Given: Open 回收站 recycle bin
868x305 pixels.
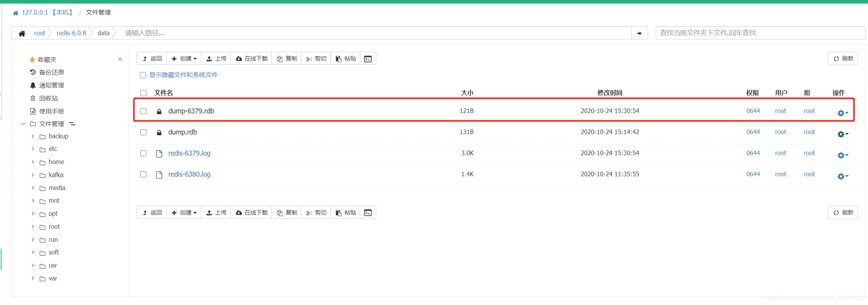Looking at the screenshot, I should tap(44, 98).
